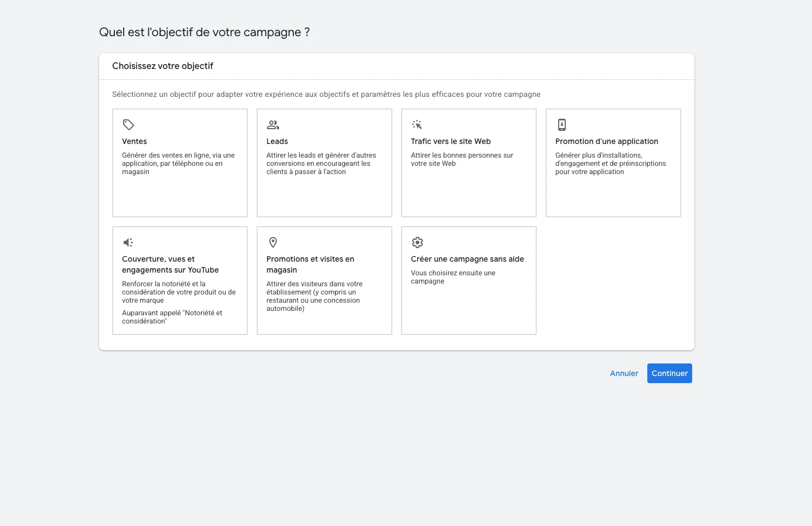Click the cursor sparkle icon for web traffic
Viewport: 812px width, 526px height.
(417, 125)
